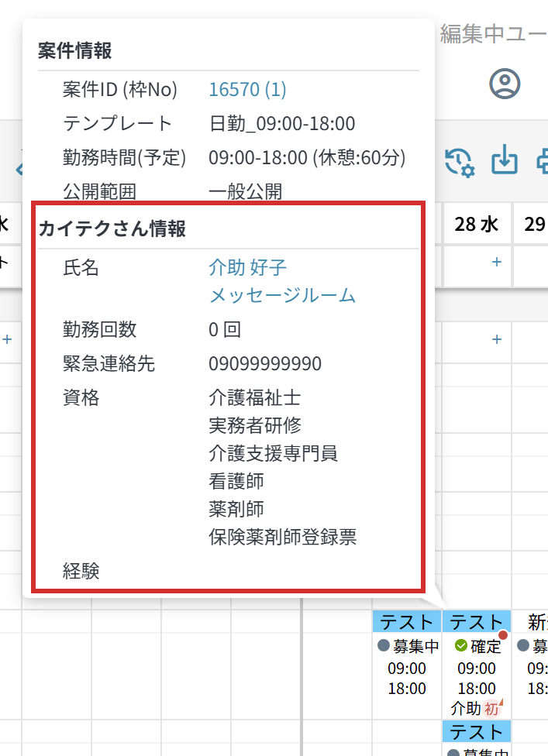Viewport: 548px width, 756px height.
Task: Click the 0 回 work count value
Action: [x=225, y=329]
